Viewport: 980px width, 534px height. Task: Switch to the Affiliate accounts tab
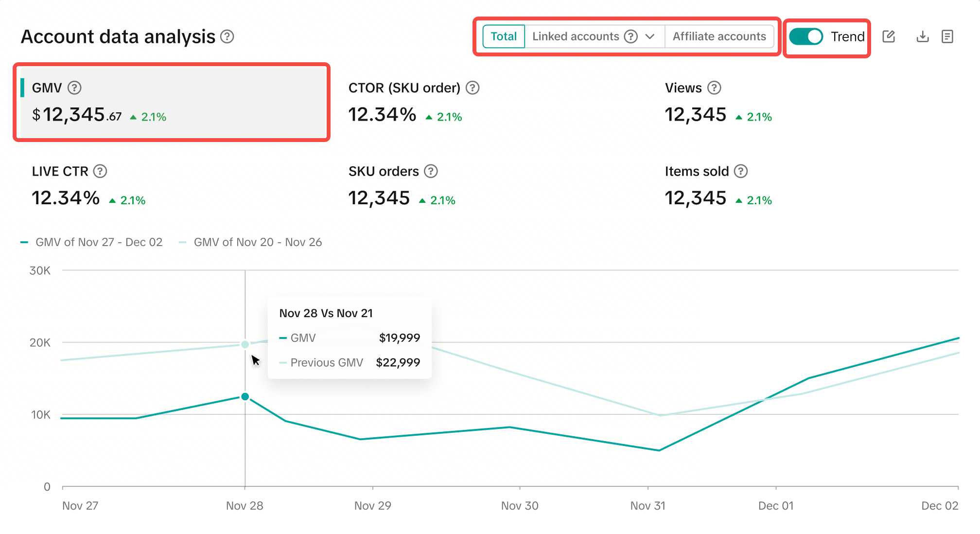pos(719,36)
